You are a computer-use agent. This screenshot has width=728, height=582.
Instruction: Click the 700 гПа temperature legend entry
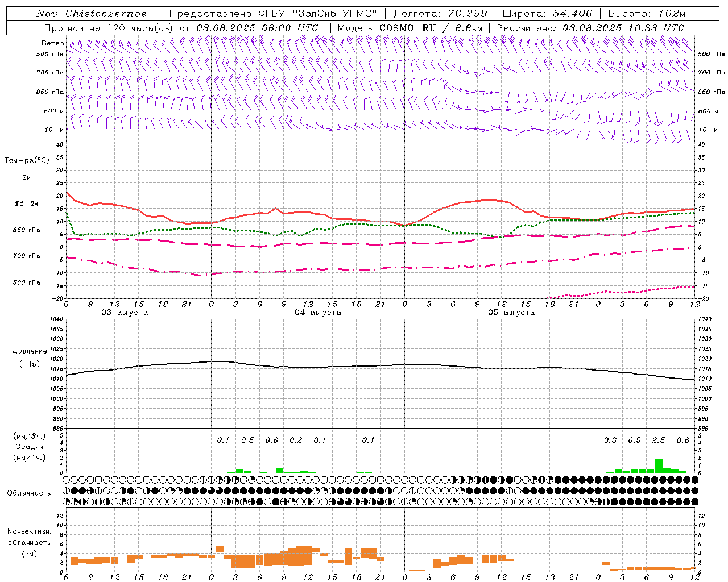coord(27,256)
